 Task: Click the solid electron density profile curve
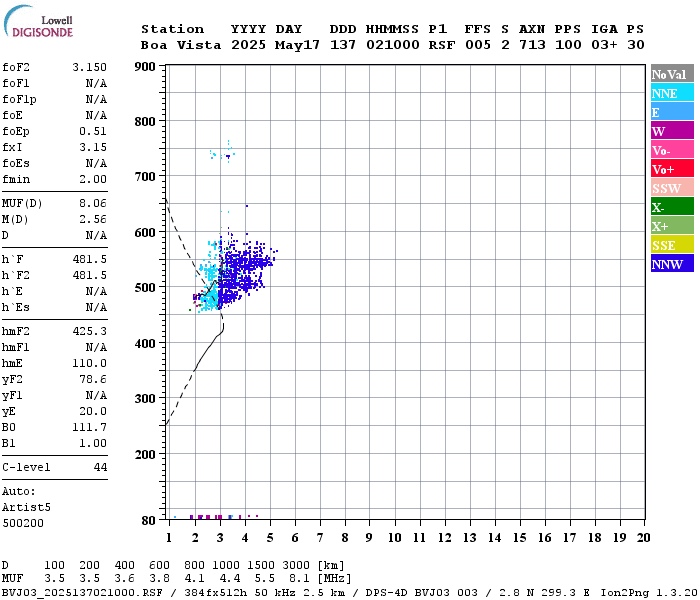tap(210, 346)
